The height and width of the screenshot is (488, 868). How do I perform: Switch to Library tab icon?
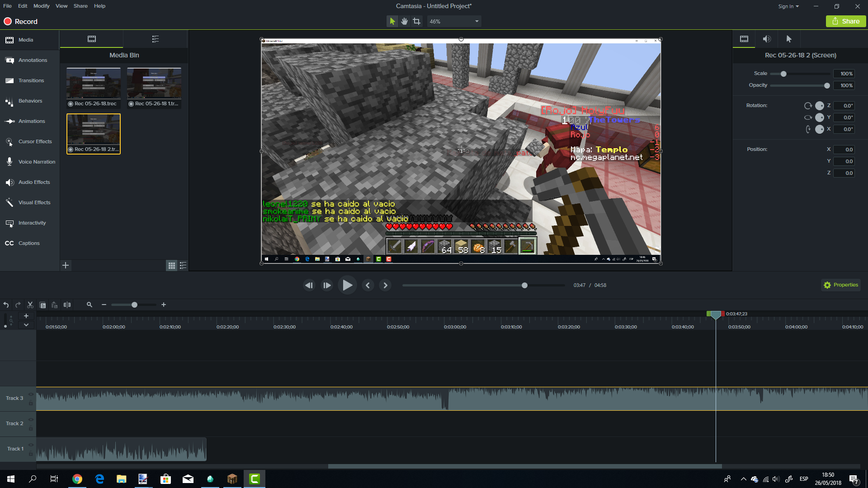point(156,39)
